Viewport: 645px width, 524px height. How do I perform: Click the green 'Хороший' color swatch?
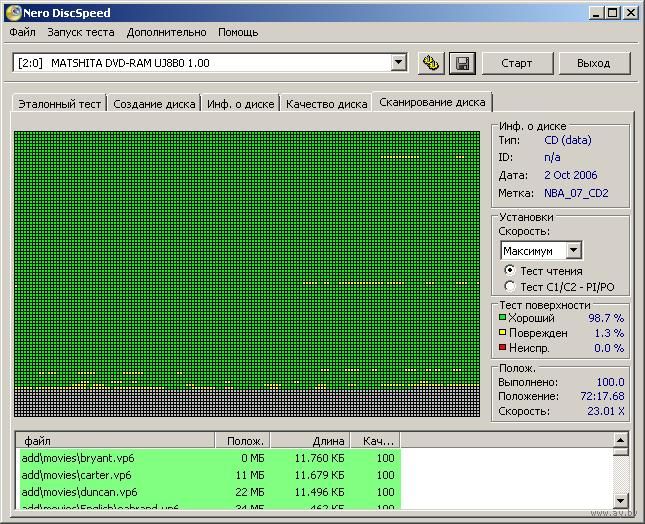pyautogui.click(x=503, y=318)
